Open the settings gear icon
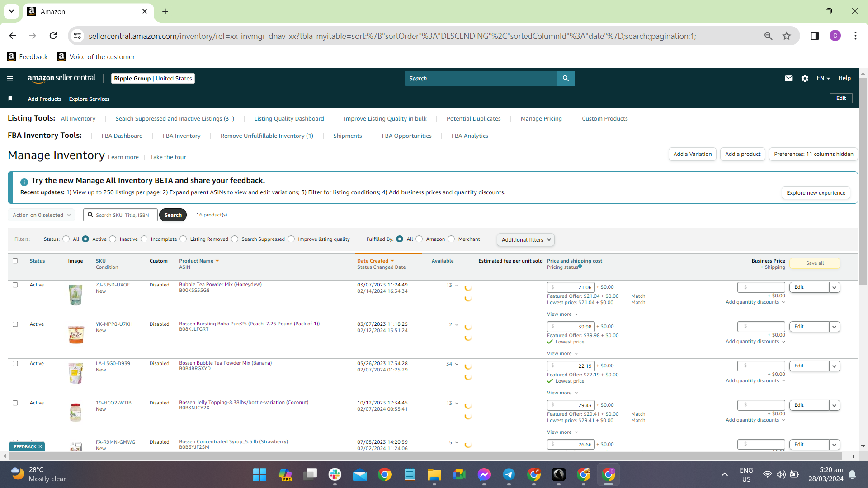The width and height of the screenshot is (868, 488). 805,79
